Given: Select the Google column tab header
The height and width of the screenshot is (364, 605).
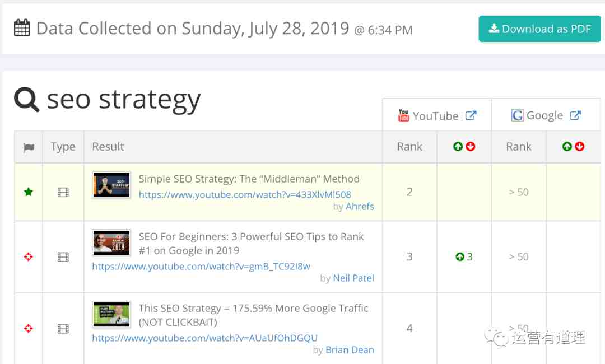Looking at the screenshot, I should [x=546, y=115].
